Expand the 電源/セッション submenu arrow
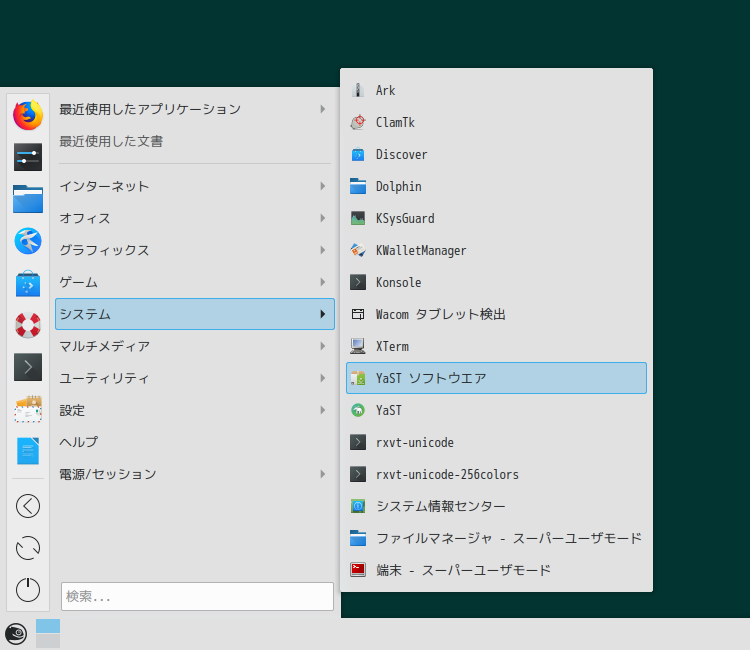 323,474
